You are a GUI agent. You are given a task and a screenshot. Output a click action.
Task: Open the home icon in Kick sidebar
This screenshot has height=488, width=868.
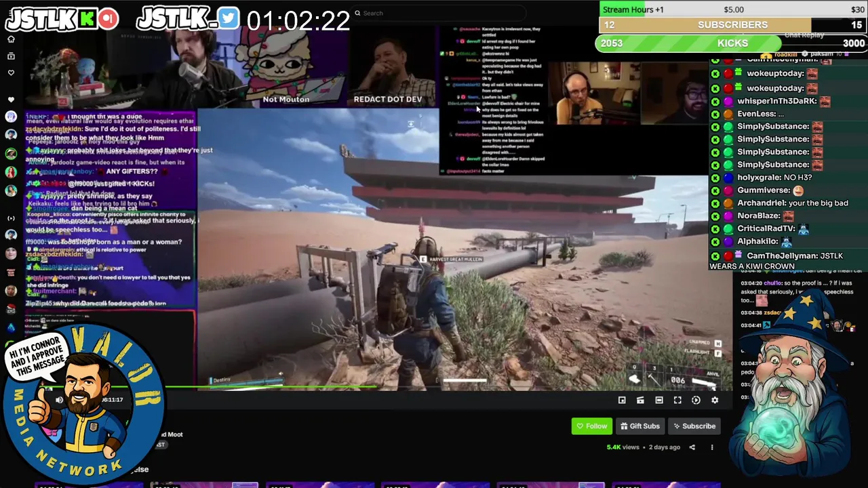pyautogui.click(x=11, y=39)
